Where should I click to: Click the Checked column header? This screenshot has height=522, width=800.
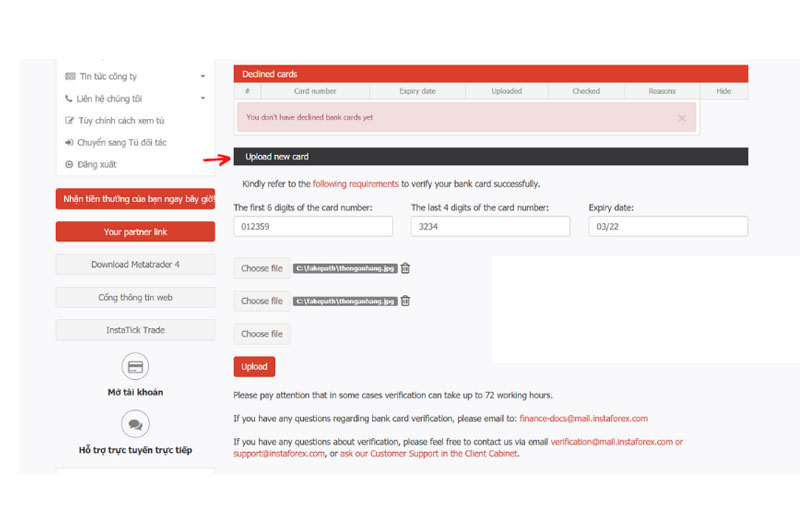pyautogui.click(x=586, y=91)
